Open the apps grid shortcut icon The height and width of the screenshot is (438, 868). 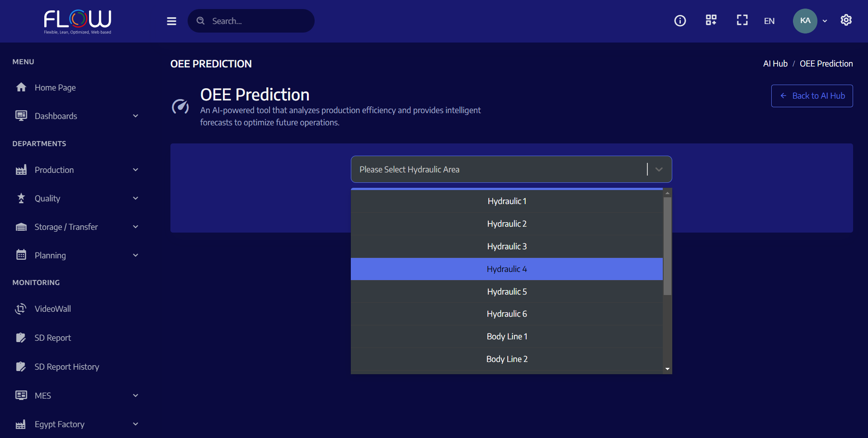click(x=711, y=20)
